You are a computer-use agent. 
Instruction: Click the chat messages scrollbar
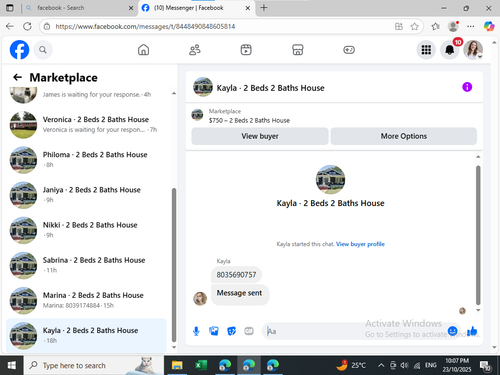tap(478, 235)
